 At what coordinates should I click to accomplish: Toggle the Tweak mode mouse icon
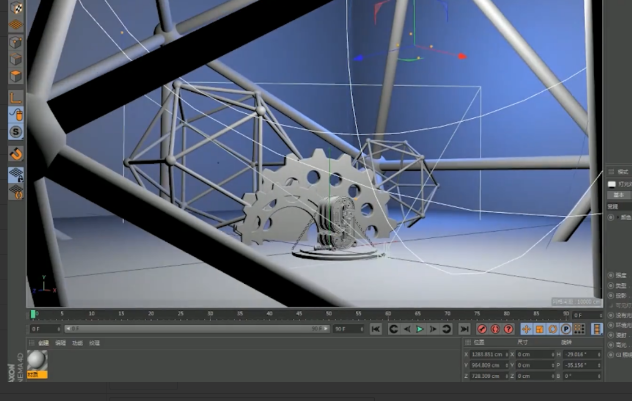tap(16, 115)
